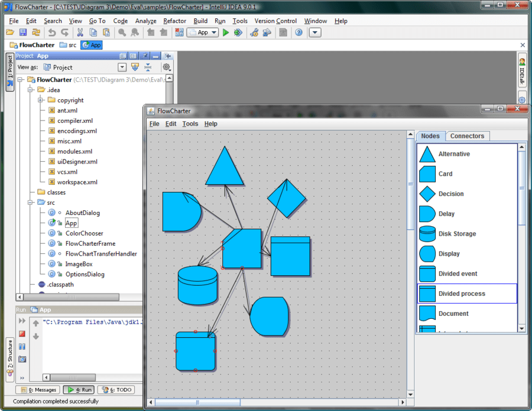Image resolution: width=532 pixels, height=411 pixels.
Task: Click the Cut scissors icon
Action: click(x=80, y=32)
